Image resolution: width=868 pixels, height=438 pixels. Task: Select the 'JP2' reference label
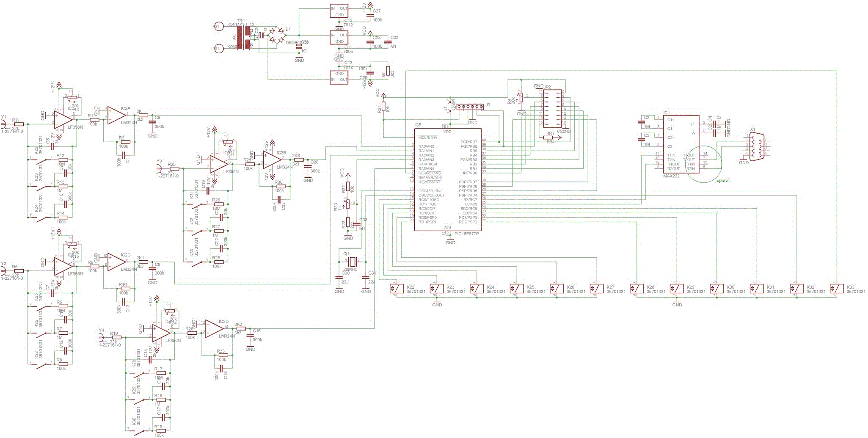coord(547,87)
